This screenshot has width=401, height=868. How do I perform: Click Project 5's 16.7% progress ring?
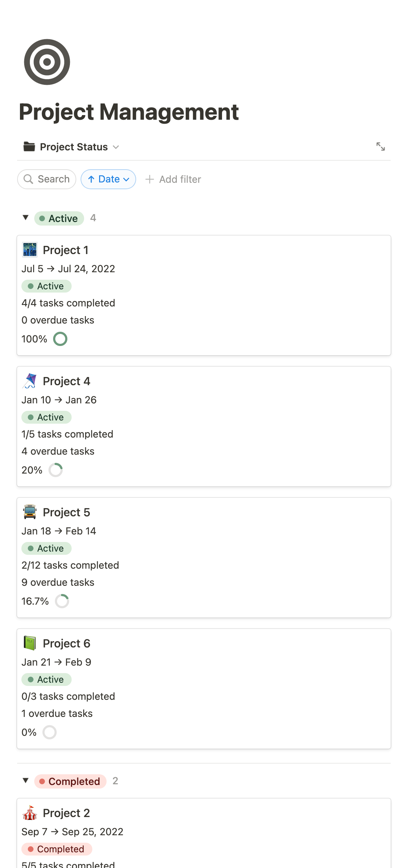point(62,601)
